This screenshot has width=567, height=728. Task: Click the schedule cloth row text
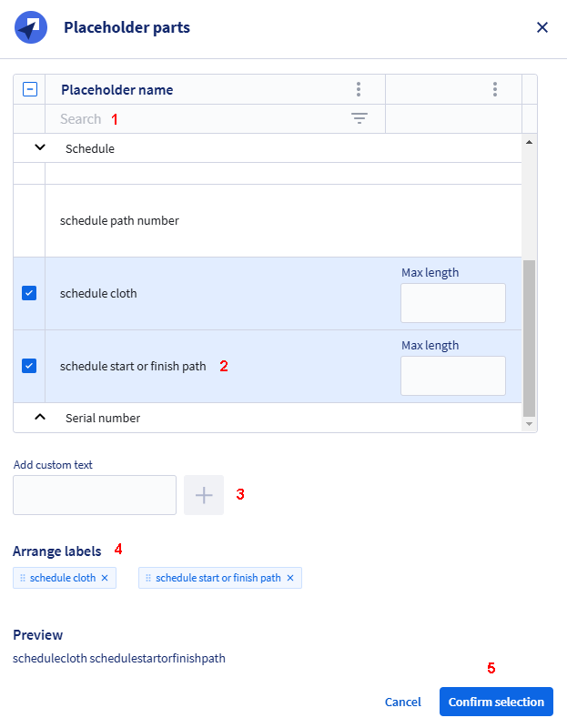click(x=98, y=293)
